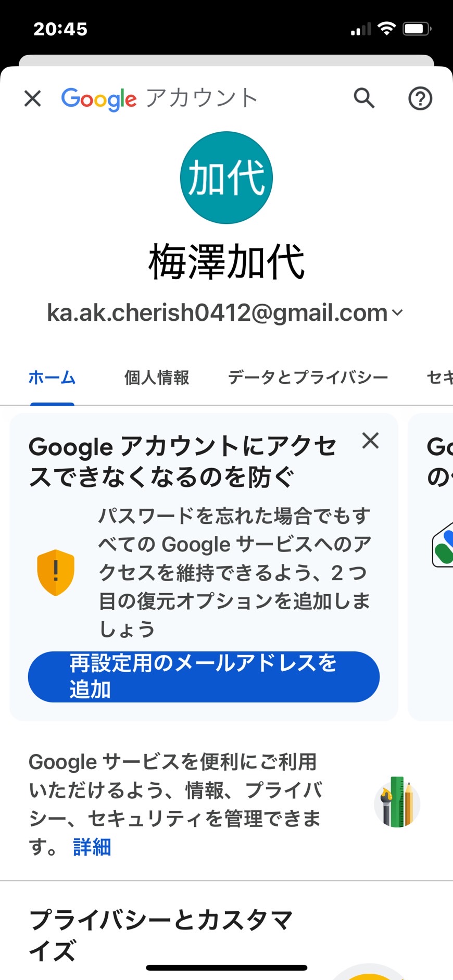Open the help question mark icon
This screenshot has width=453, height=980.
(420, 98)
